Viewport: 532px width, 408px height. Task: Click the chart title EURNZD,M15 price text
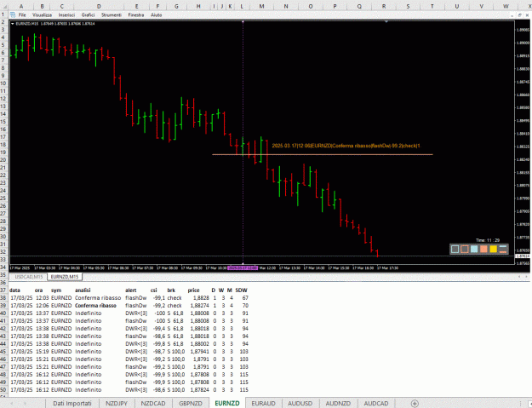[55, 24]
